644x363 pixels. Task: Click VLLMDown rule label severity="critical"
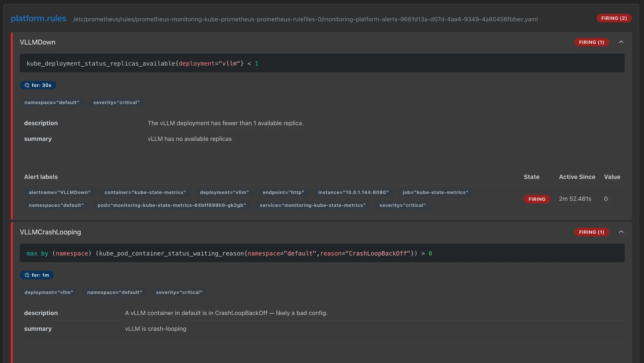click(116, 102)
